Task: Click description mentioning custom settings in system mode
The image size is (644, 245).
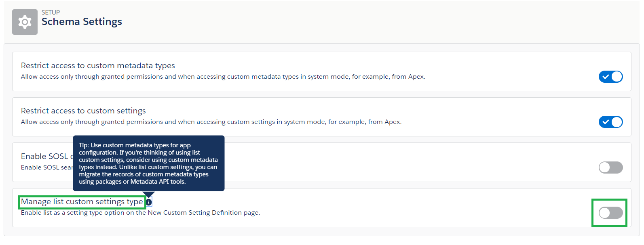Action: point(211,122)
